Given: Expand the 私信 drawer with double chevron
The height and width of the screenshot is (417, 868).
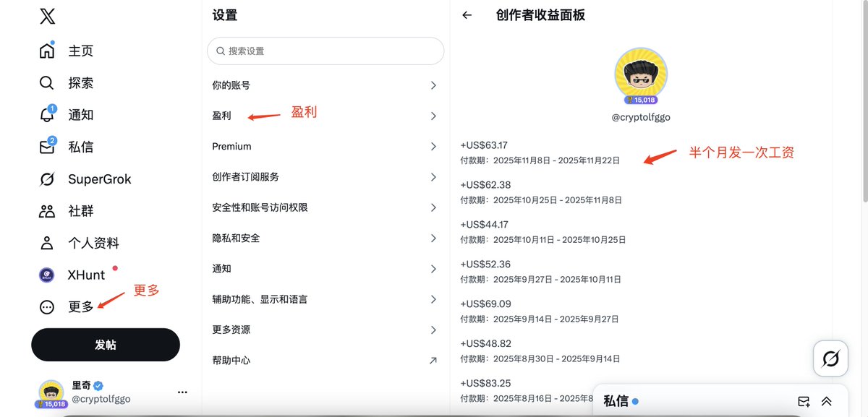Looking at the screenshot, I should coord(826,401).
